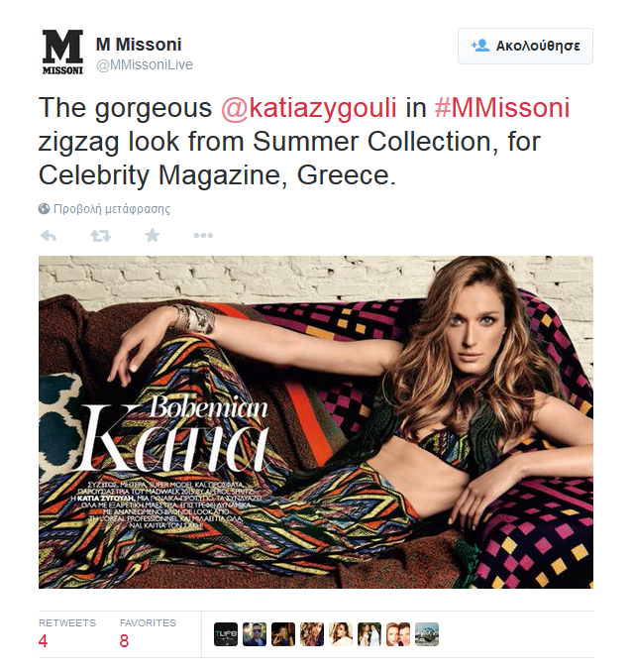View the 4 retweets count
The height and width of the screenshot is (672, 632).
[43, 640]
